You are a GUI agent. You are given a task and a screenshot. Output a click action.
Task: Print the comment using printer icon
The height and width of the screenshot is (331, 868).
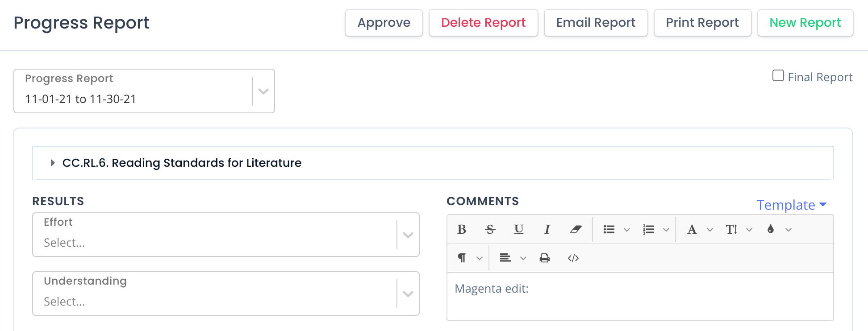(x=545, y=258)
